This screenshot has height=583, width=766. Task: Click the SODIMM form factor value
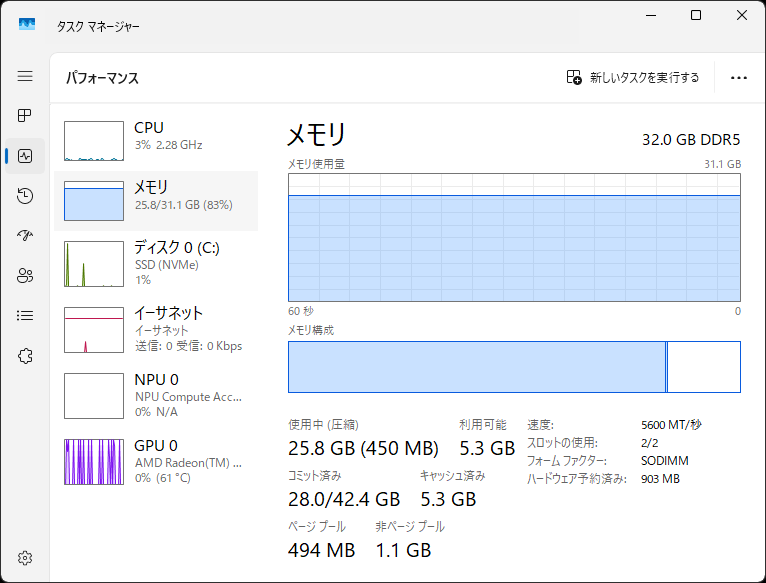(x=664, y=461)
